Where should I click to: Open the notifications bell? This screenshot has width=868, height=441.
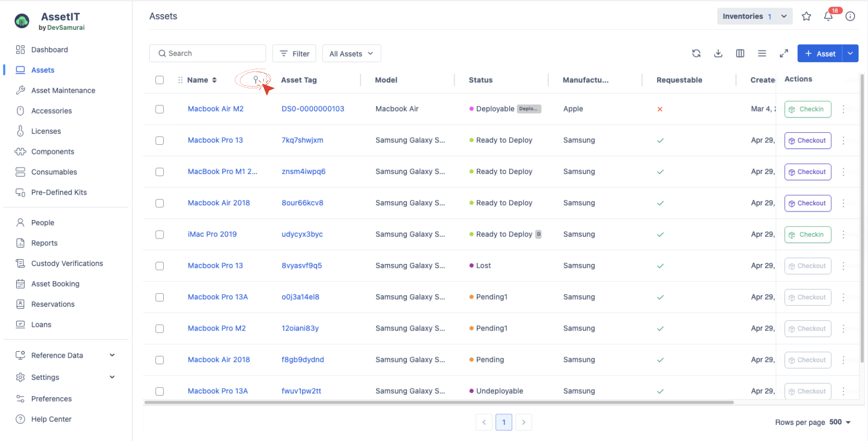828,16
